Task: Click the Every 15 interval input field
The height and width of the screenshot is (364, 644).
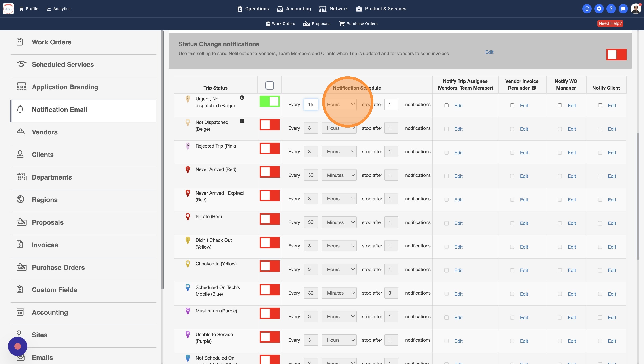Action: coord(311,105)
